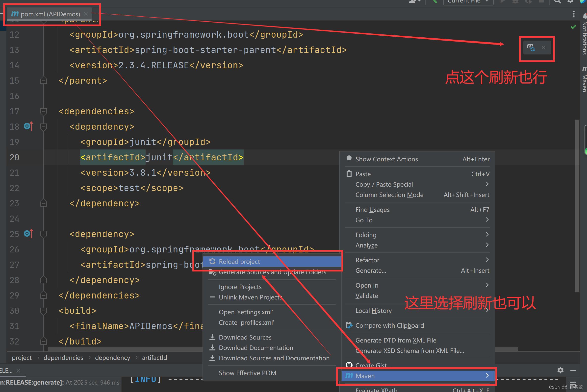
Task: Open the Notifications bell tool window
Action: (585, 16)
